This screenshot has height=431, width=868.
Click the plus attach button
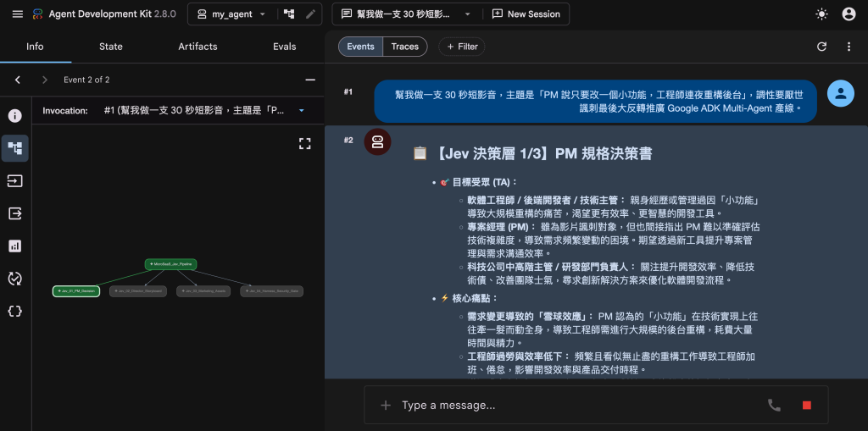(386, 406)
